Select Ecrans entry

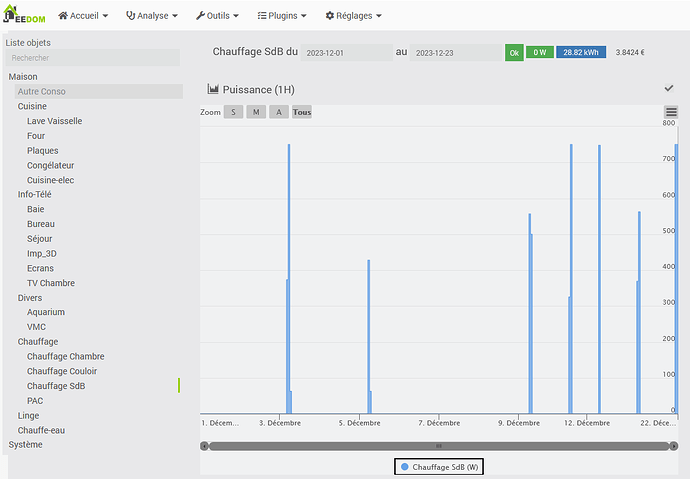[x=40, y=268]
